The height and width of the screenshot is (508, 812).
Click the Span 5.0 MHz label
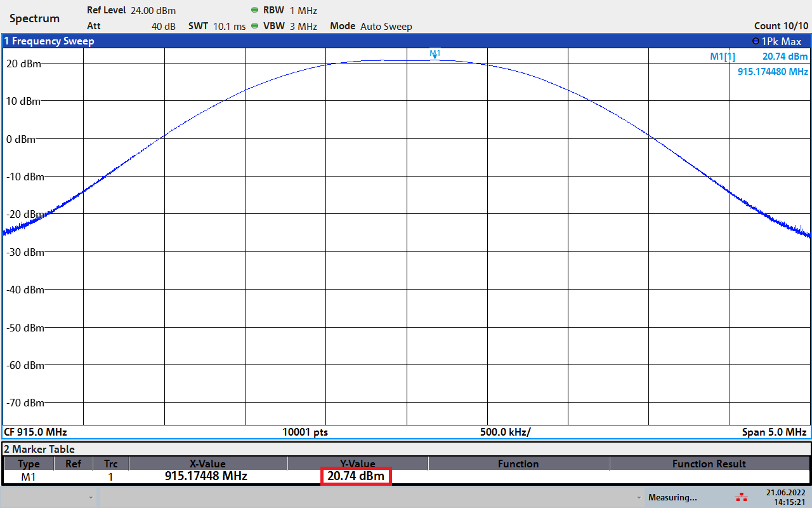pyautogui.click(x=774, y=432)
